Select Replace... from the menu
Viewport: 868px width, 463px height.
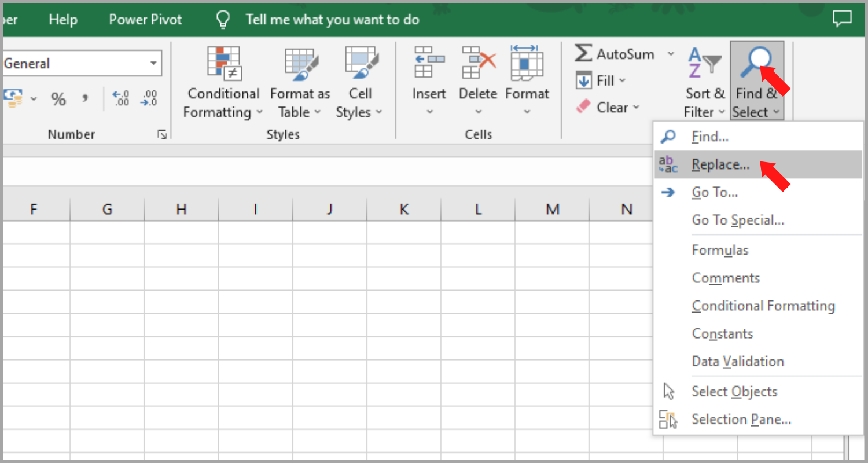click(x=720, y=165)
